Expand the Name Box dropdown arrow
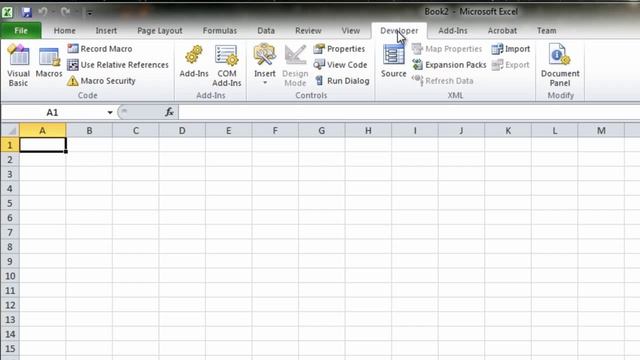Viewport: 640px width, 360px height. point(110,112)
